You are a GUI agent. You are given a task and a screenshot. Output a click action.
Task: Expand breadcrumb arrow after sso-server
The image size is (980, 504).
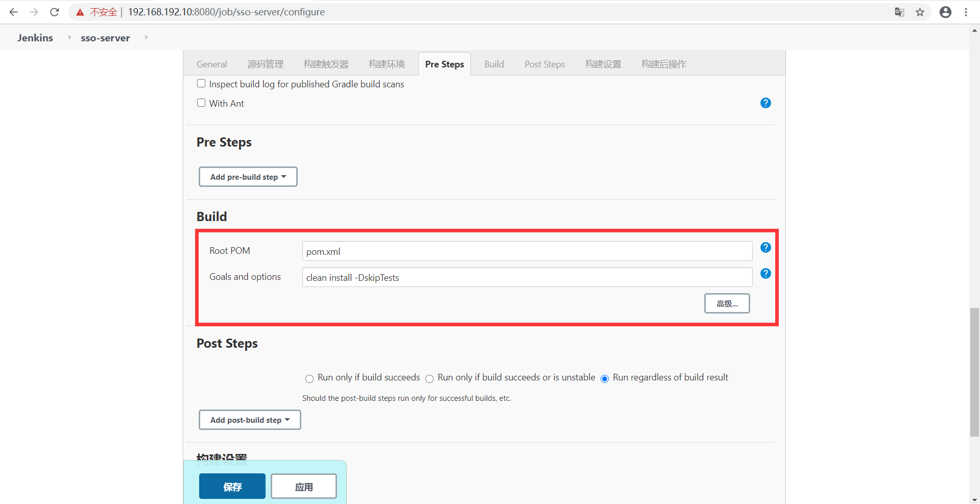[x=146, y=37]
